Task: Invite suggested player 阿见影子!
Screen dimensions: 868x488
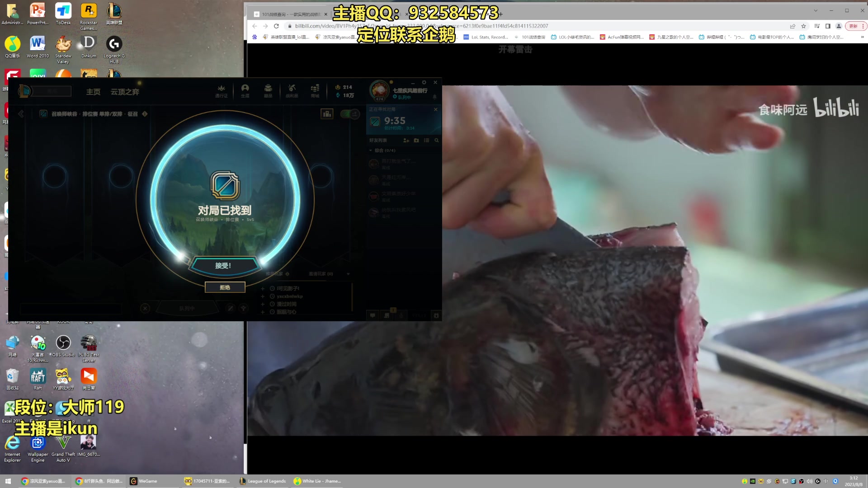Action: (x=263, y=288)
